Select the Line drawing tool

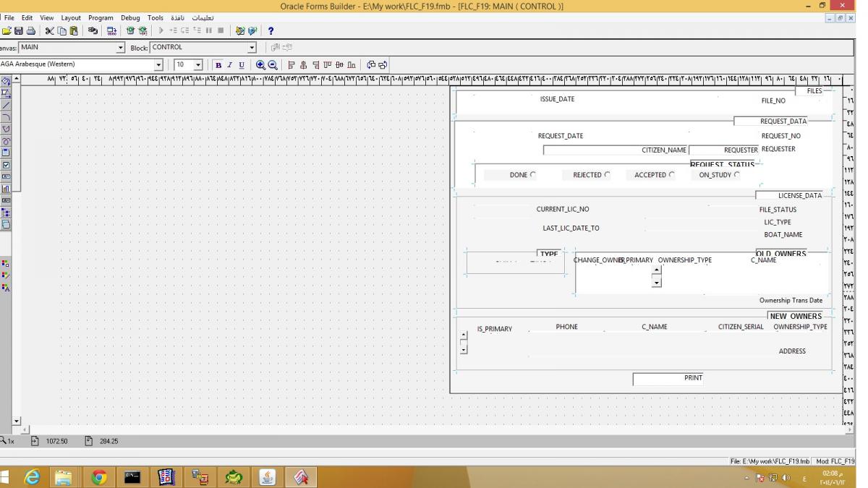pos(6,106)
